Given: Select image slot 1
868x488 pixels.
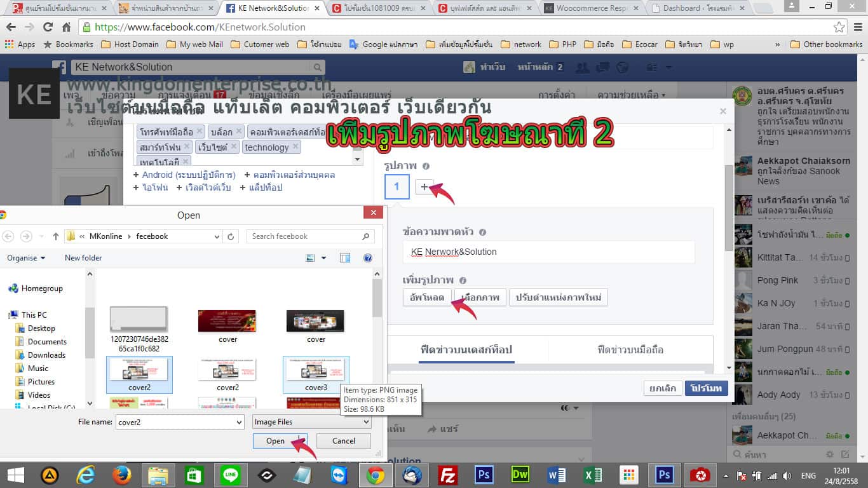Looking at the screenshot, I should point(397,186).
